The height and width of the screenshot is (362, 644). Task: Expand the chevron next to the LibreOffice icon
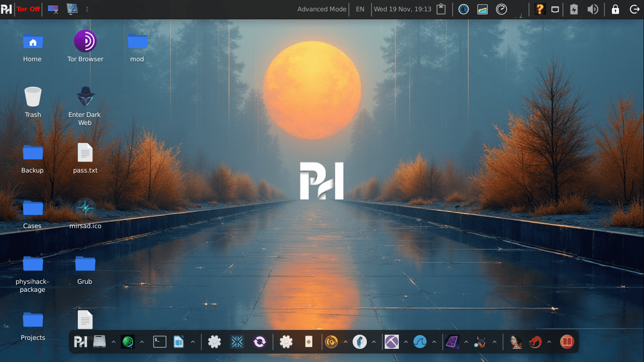pos(192,342)
